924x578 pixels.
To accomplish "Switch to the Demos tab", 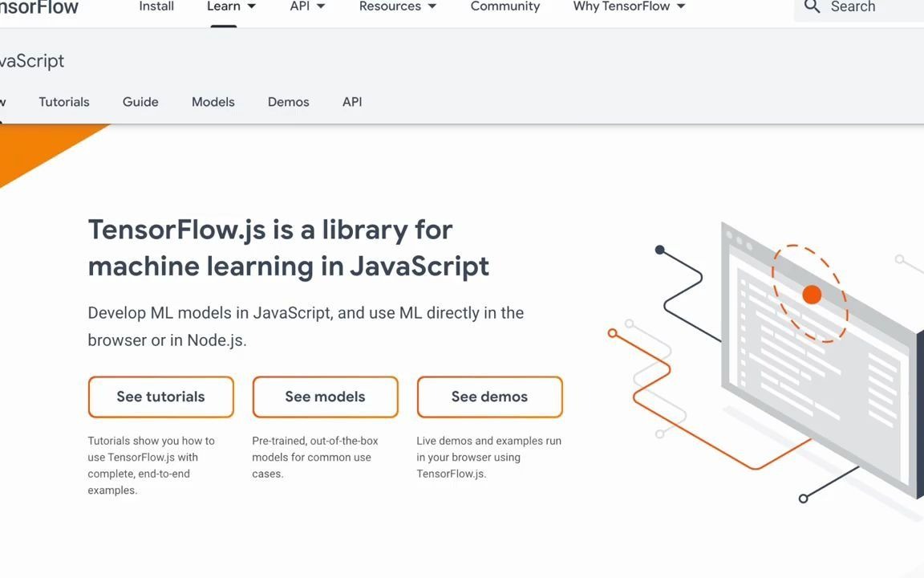I will click(x=288, y=102).
